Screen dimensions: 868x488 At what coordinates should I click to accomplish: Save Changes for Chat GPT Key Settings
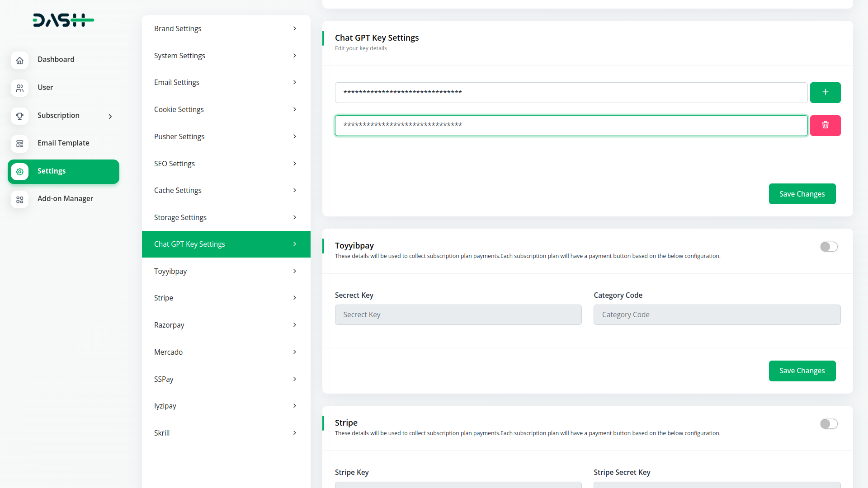[x=802, y=194]
